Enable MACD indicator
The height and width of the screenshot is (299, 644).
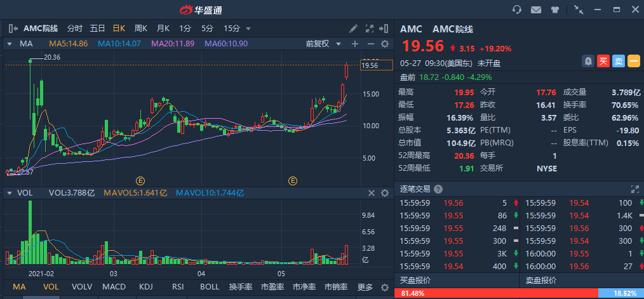tap(114, 287)
